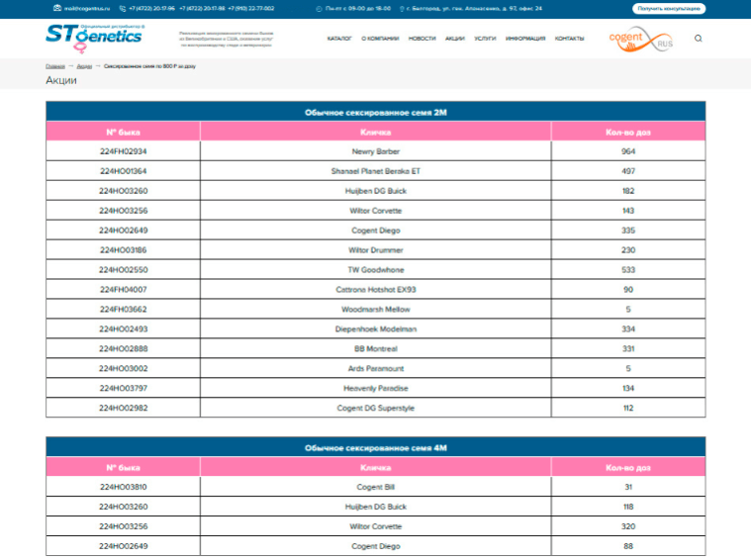Open the Контакты menu item
Viewport: 751px width, 560px height.
(569, 39)
